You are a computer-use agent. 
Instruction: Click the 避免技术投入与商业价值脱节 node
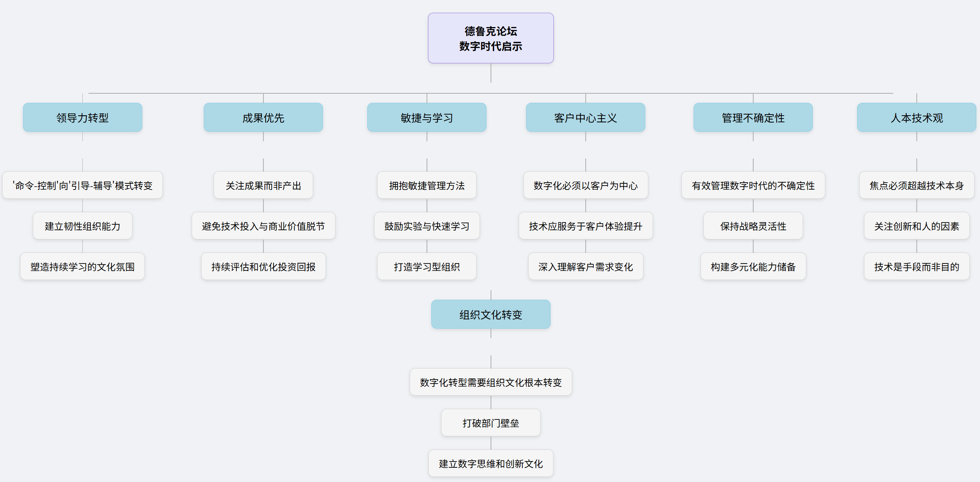click(263, 226)
